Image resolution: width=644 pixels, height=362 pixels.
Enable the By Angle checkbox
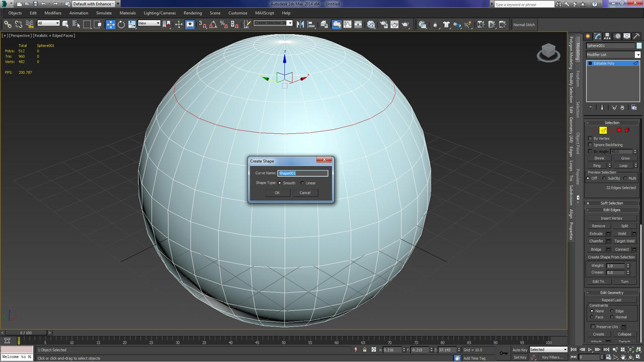[x=590, y=151]
